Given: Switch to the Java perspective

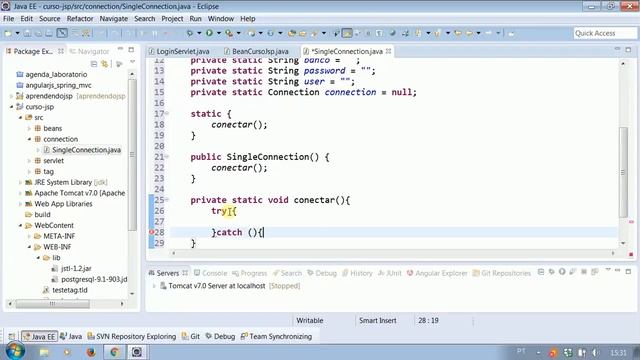Looking at the screenshot, I should tap(71, 336).
